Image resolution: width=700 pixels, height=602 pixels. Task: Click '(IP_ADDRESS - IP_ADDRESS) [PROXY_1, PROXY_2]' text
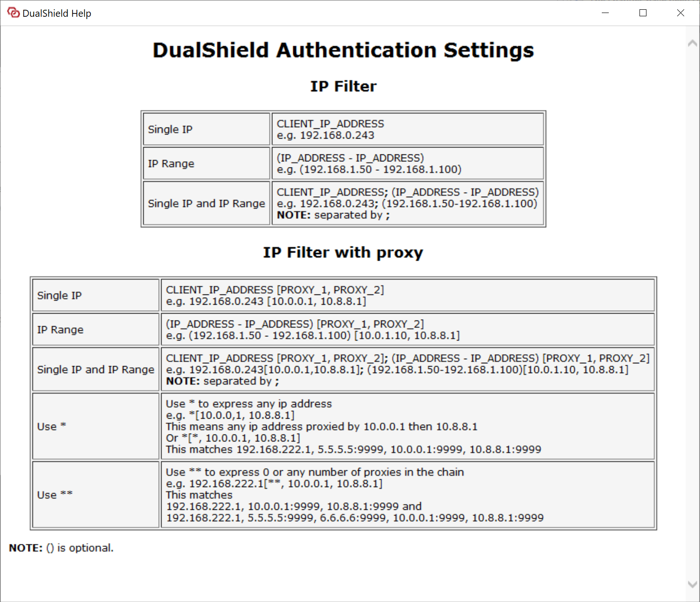tap(295, 324)
